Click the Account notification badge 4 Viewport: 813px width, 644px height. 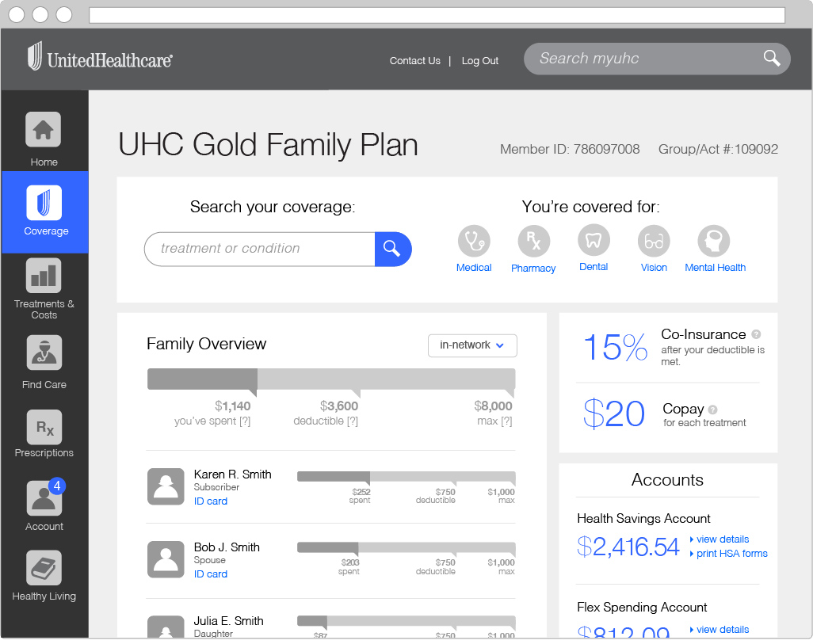pyautogui.click(x=57, y=486)
